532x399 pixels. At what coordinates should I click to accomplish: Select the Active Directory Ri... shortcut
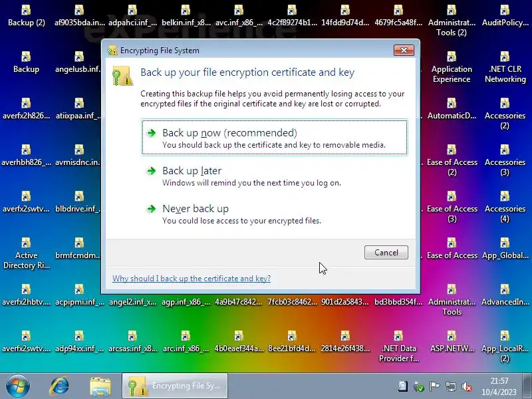point(26,253)
